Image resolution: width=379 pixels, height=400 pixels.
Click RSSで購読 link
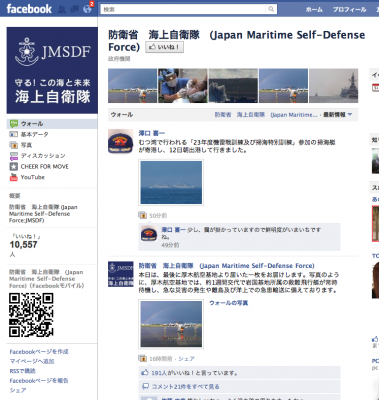[22, 371]
